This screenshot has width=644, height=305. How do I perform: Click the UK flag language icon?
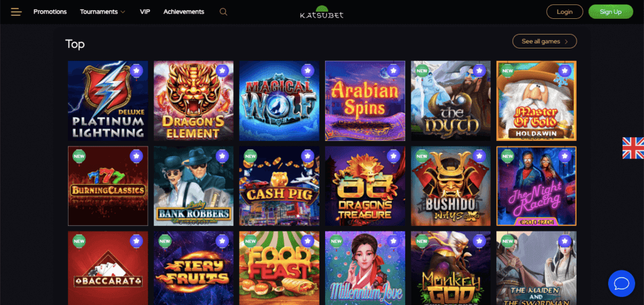coord(633,148)
